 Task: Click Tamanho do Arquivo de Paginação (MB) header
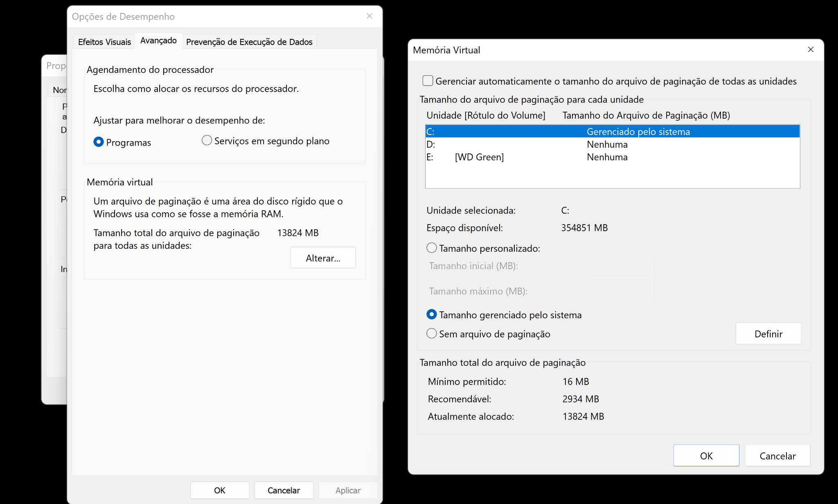[x=646, y=115]
